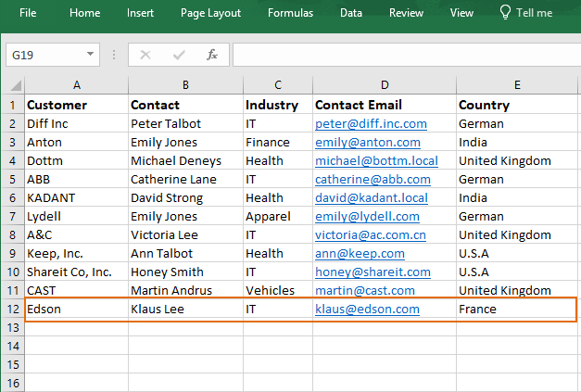Open the peter@diff.inc.com email link
Viewport: 581px width, 392px height.
pos(371,124)
